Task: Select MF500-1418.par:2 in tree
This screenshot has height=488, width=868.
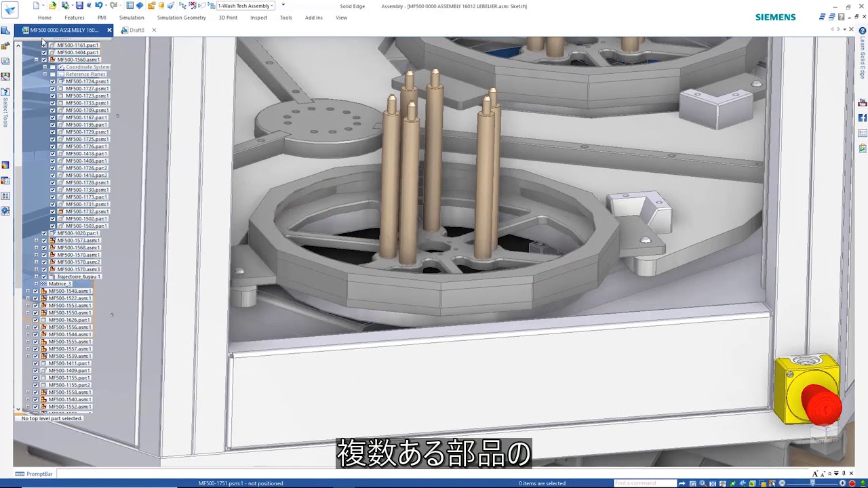Action: pyautogui.click(x=86, y=176)
